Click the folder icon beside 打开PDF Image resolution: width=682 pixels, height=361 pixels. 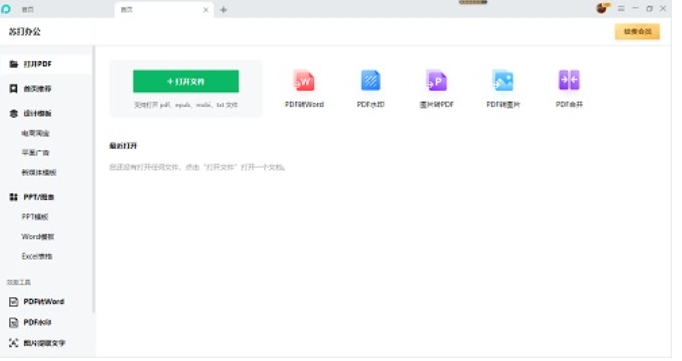[13, 64]
